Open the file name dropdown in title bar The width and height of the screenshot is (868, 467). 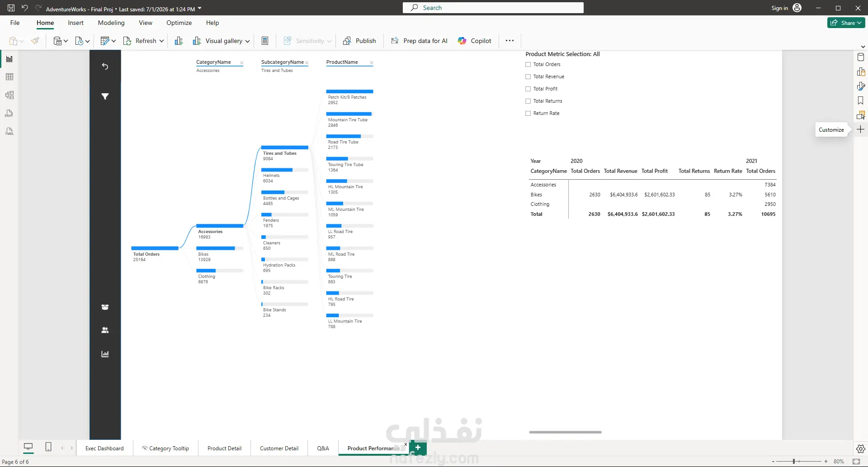coord(200,9)
